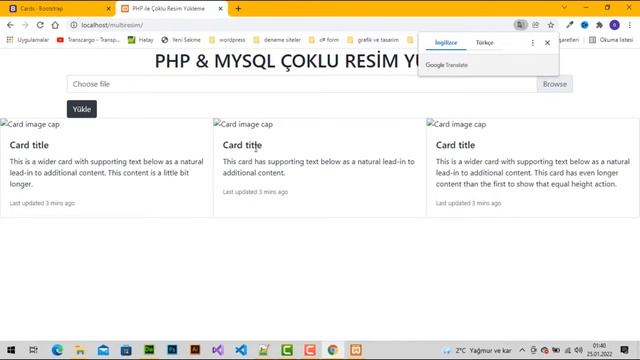Close the Cards - Bootstrap tab

[x=109, y=9]
